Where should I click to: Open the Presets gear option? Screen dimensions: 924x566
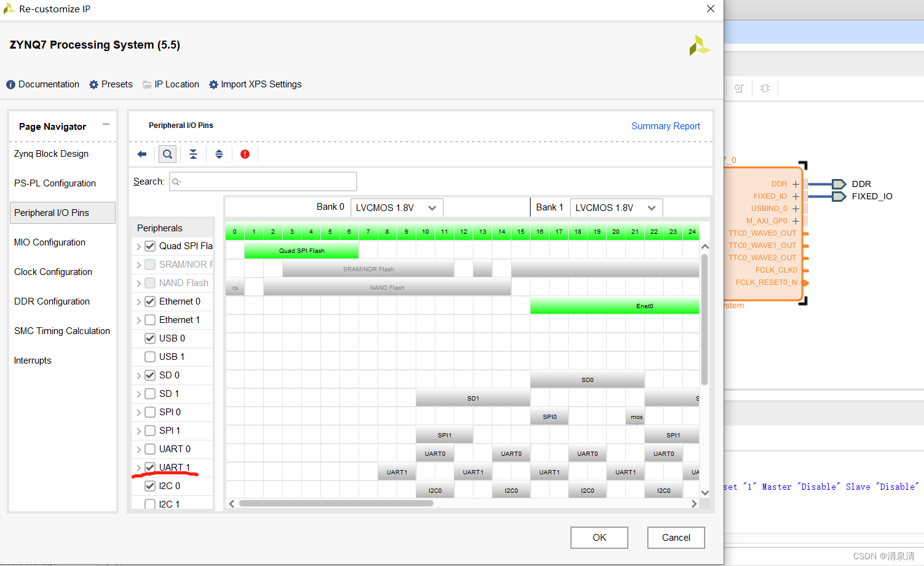point(111,84)
